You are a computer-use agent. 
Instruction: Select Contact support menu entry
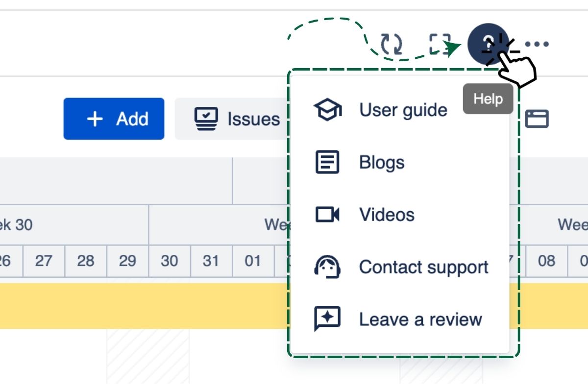(x=423, y=267)
